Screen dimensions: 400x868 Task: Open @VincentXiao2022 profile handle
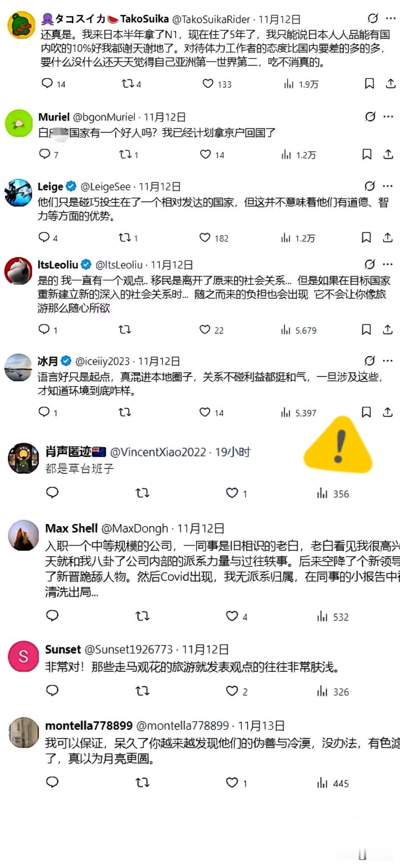[158, 452]
